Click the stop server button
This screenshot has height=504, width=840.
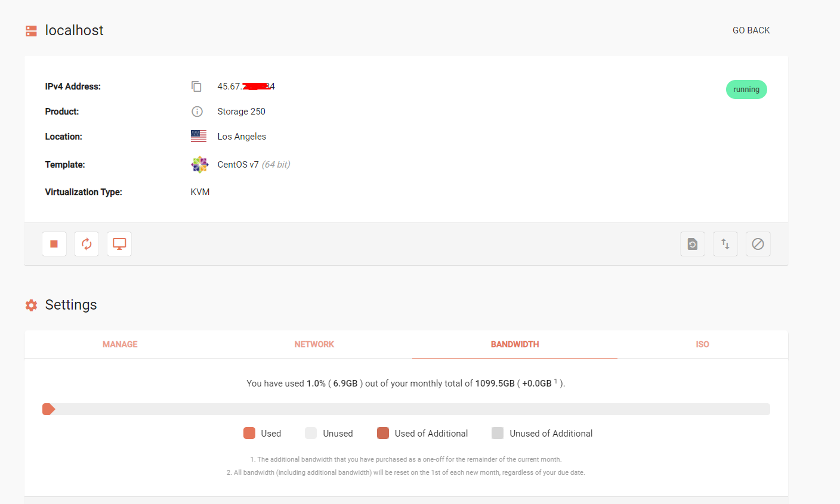click(x=54, y=244)
